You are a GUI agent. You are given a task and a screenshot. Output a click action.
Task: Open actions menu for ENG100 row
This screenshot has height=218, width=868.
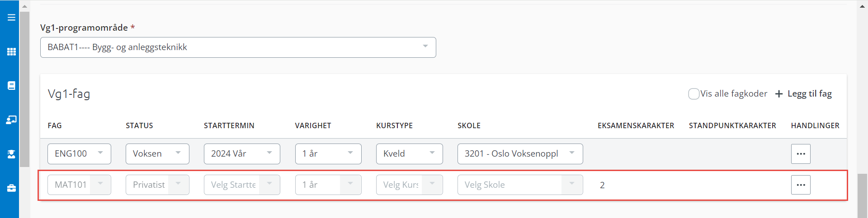[x=801, y=154]
